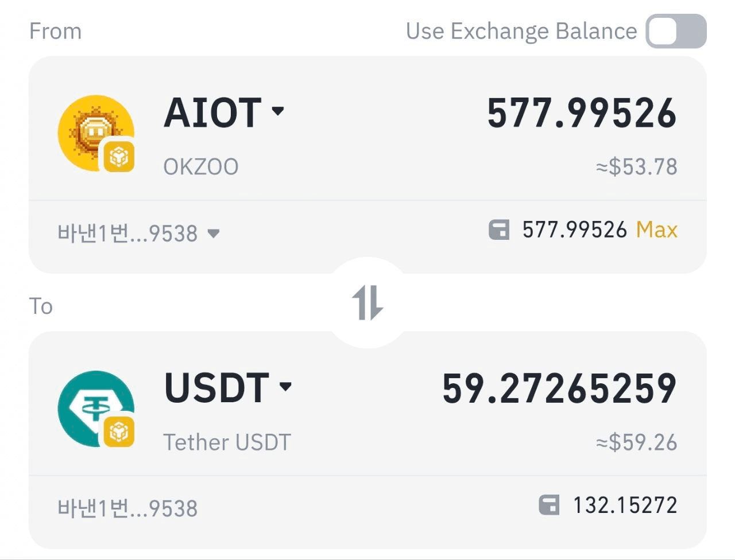The width and height of the screenshot is (735, 560).
Task: Click the Tether USDT name label
Action: [227, 442]
